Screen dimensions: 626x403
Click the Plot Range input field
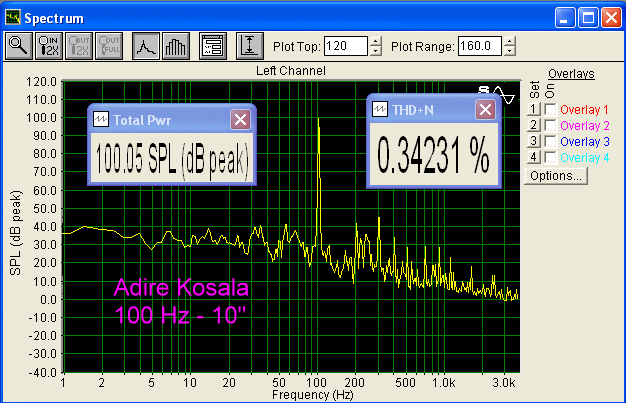pyautogui.click(x=479, y=46)
